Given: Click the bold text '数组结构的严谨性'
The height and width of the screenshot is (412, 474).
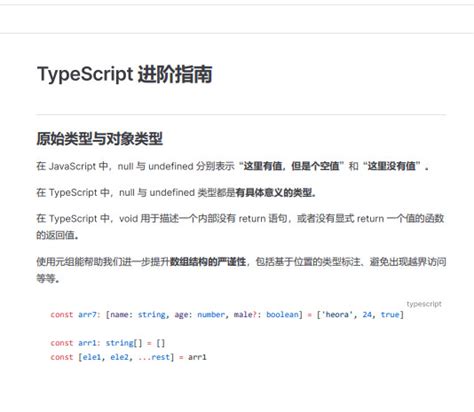Looking at the screenshot, I should pos(208,262).
